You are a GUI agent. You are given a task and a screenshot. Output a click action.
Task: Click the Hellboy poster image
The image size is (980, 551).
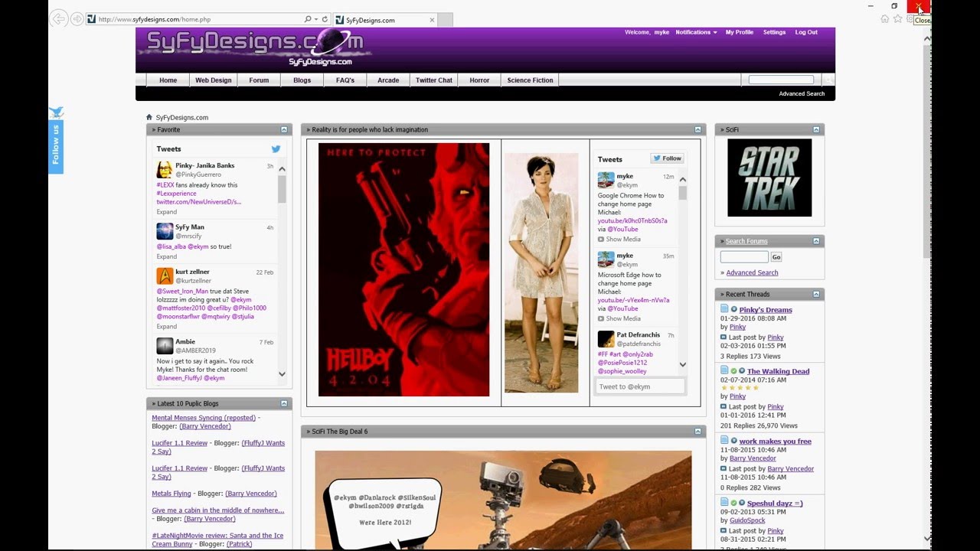click(403, 269)
